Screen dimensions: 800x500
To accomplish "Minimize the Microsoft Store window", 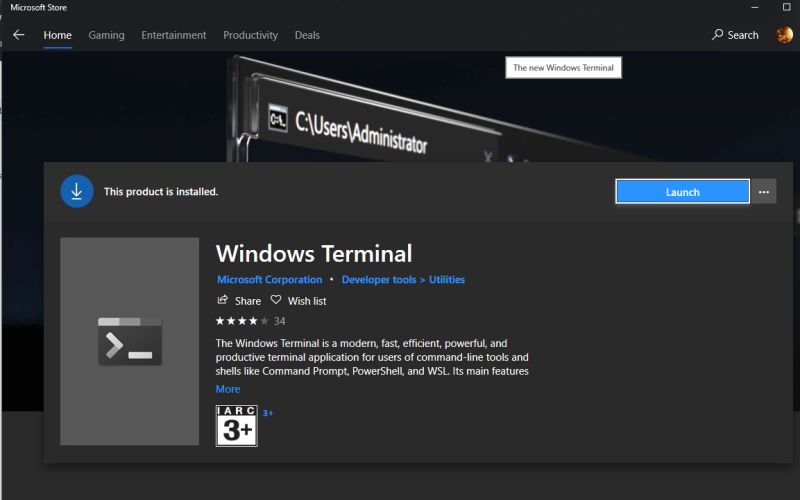I will [755, 7].
